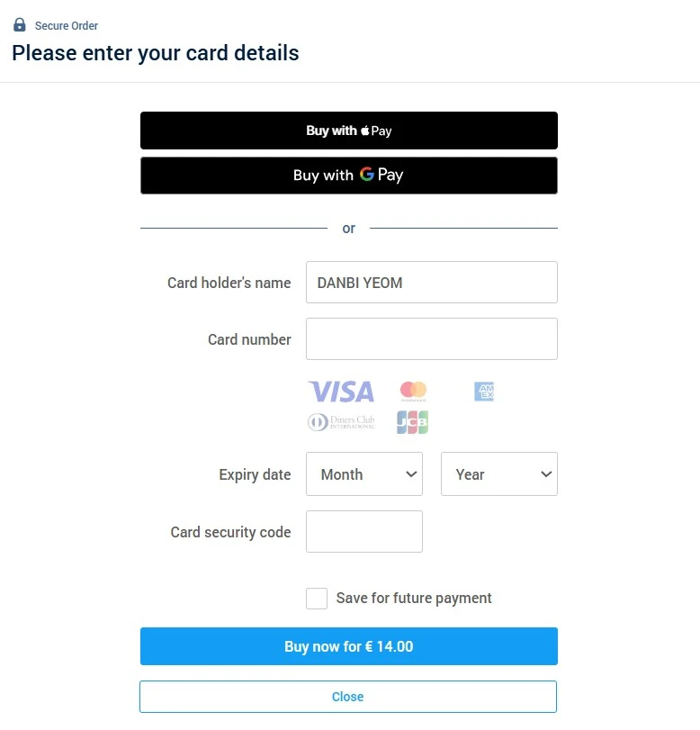Enable Save for future payment checkbox
The height and width of the screenshot is (730, 700).
[x=317, y=599]
